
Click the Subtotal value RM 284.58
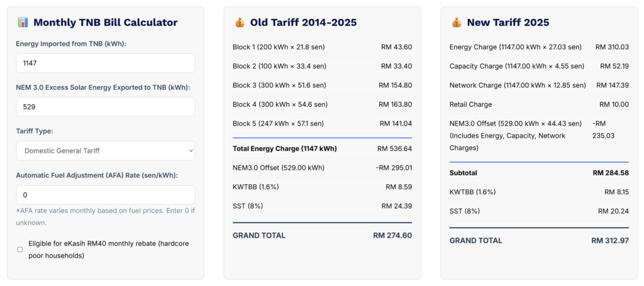point(610,173)
